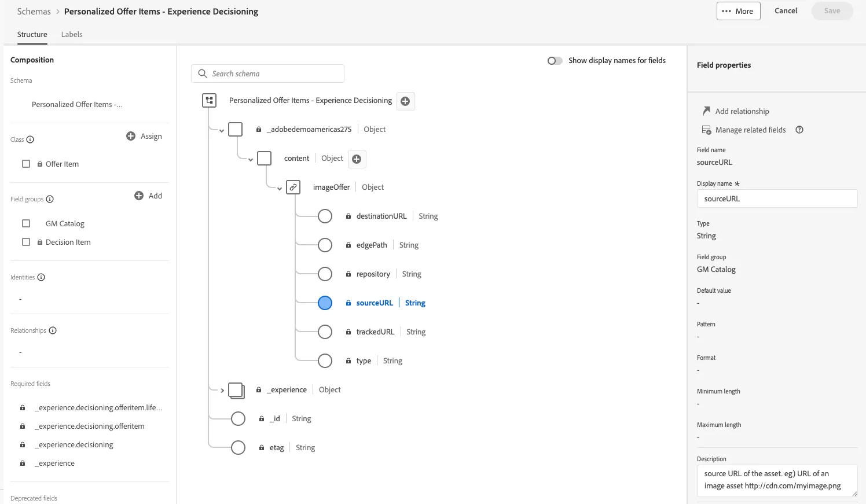
Task: Click help icon beside Manage related fields
Action: coord(799,130)
